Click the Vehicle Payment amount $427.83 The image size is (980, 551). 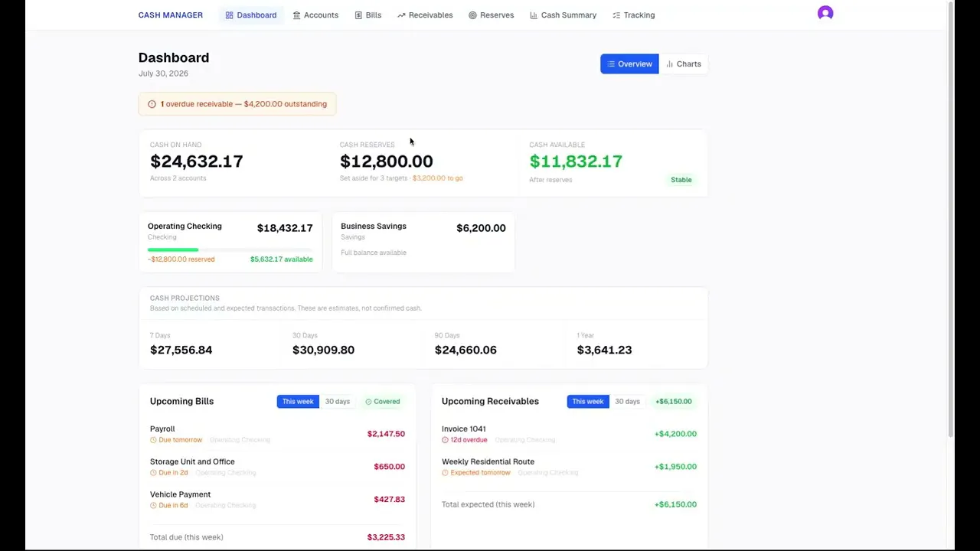(389, 500)
